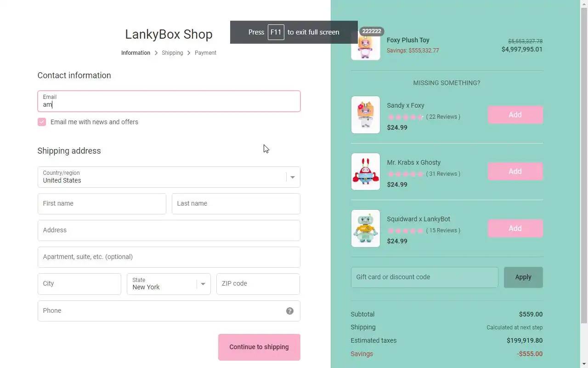The height and width of the screenshot is (368, 588).
Task: Click the star rating for Mr. Krabs x Ghosty
Action: pos(405,174)
